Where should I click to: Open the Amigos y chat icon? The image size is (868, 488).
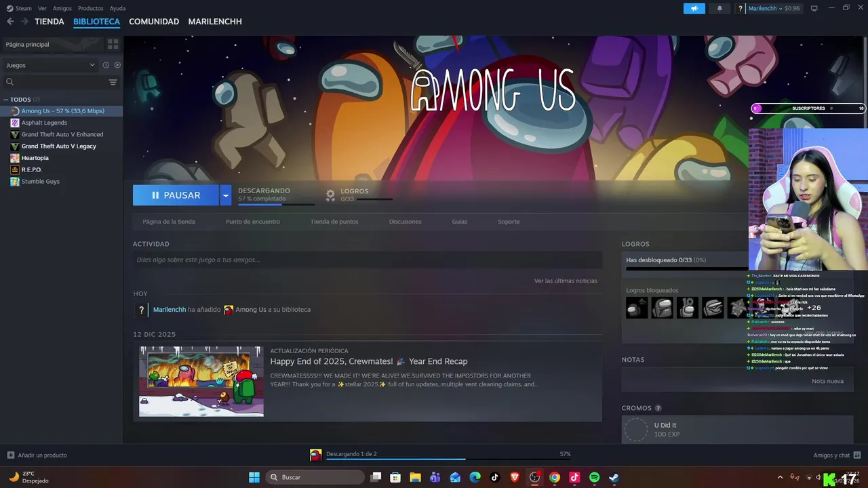857,455
